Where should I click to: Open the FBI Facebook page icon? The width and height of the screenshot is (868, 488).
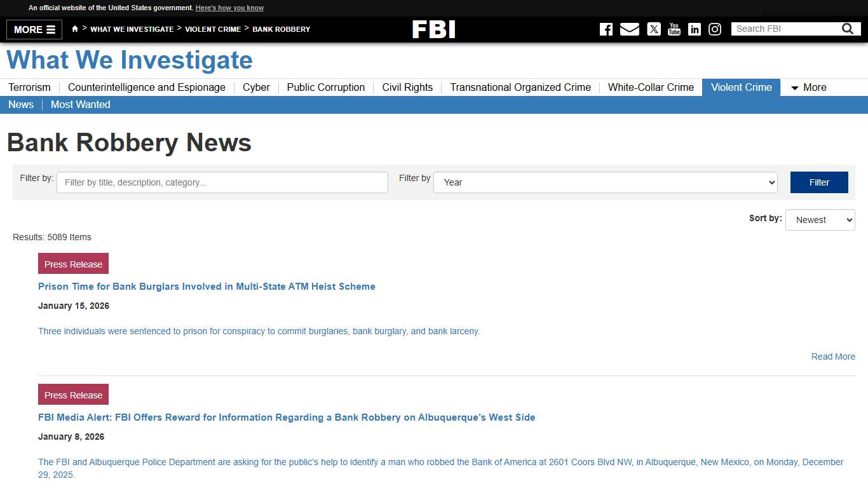(606, 29)
